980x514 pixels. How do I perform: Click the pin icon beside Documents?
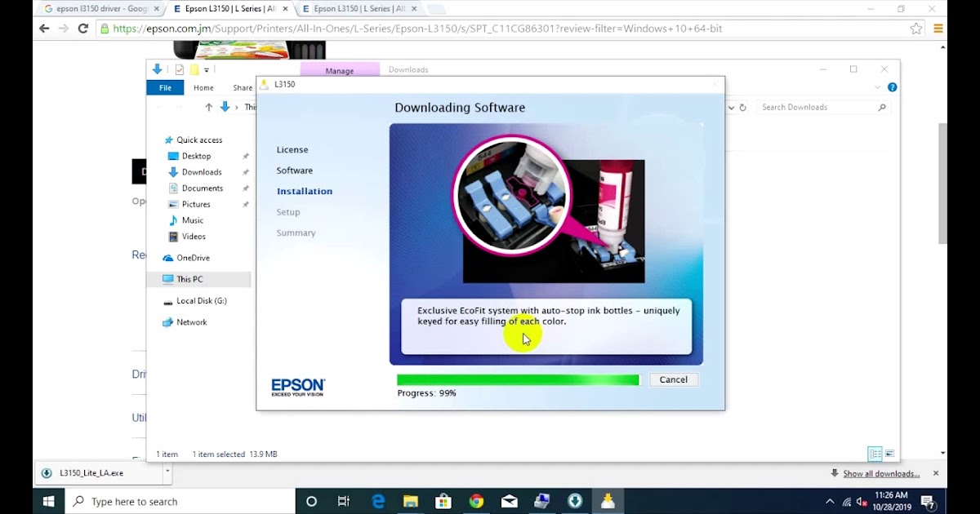245,188
